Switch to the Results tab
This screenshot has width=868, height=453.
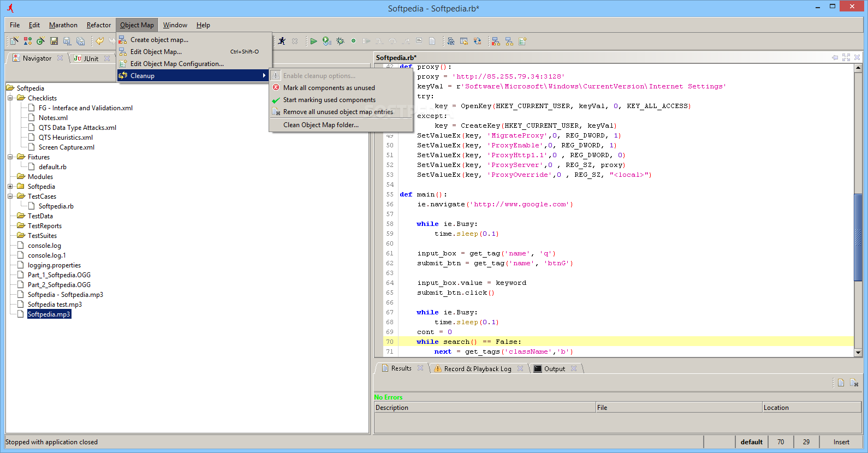coord(401,368)
